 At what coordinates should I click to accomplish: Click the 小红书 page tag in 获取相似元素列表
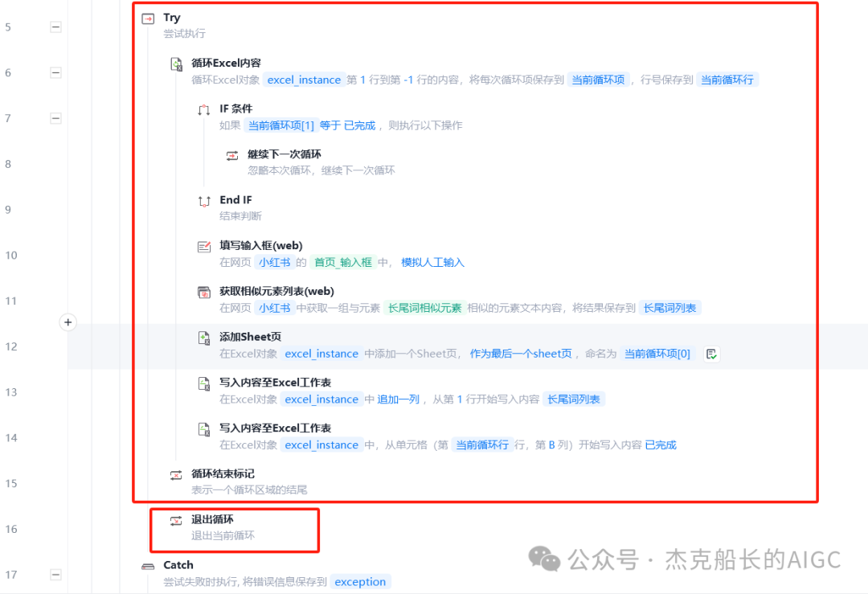[275, 308]
